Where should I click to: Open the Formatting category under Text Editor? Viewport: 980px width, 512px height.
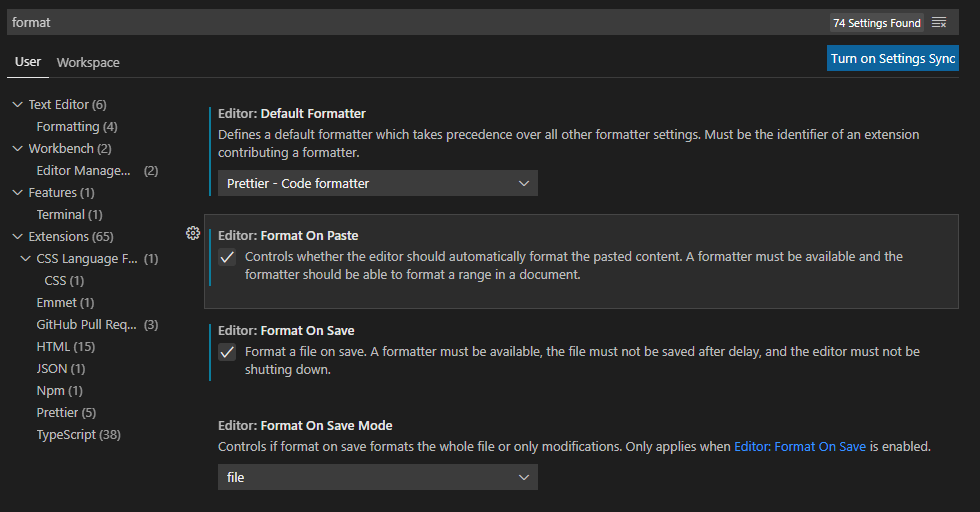pos(76,127)
